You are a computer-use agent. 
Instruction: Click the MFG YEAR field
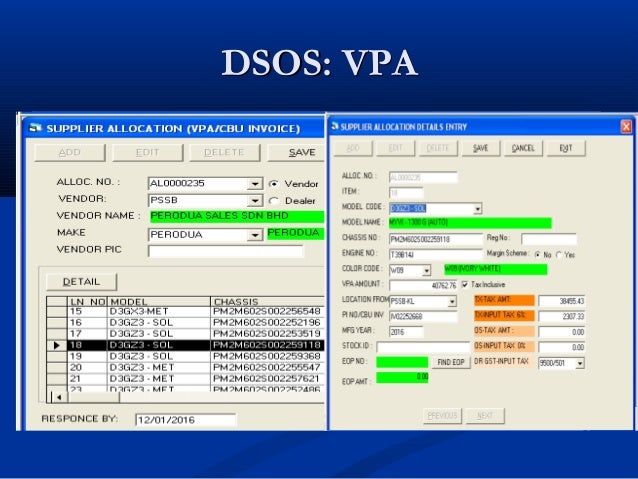[x=406, y=332]
